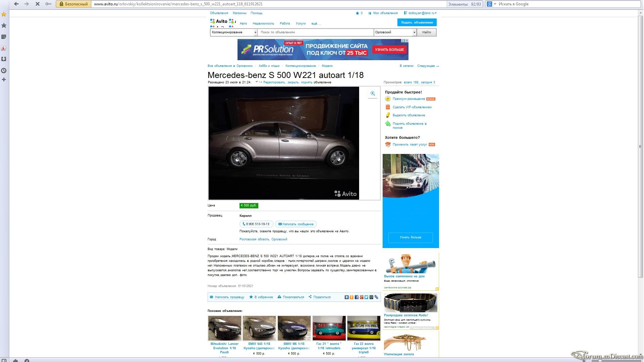This screenshot has height=362, width=644.
Task: Open the ещё… more categories menu
Action: [316, 24]
